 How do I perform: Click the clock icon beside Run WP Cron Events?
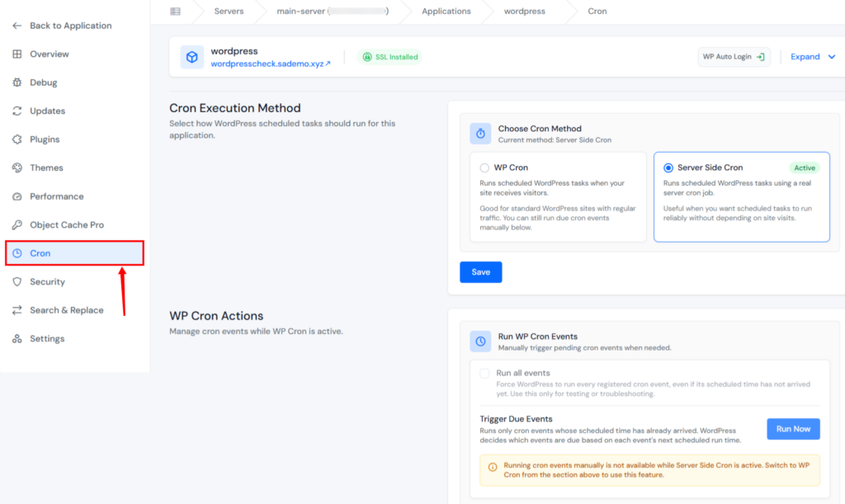pyautogui.click(x=480, y=341)
